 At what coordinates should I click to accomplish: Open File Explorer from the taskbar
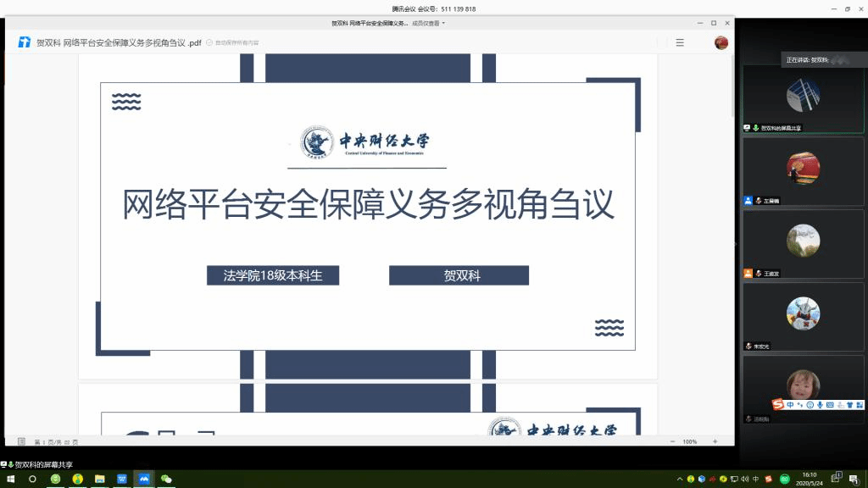click(x=100, y=479)
